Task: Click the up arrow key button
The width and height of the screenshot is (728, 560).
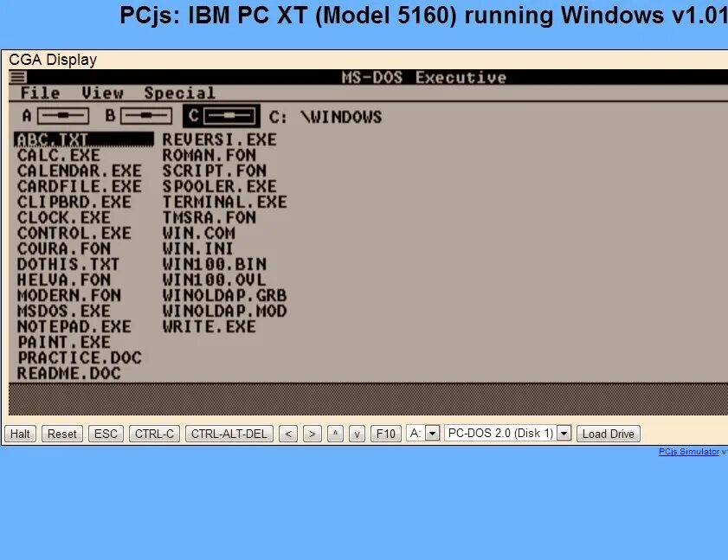Action: (x=335, y=434)
